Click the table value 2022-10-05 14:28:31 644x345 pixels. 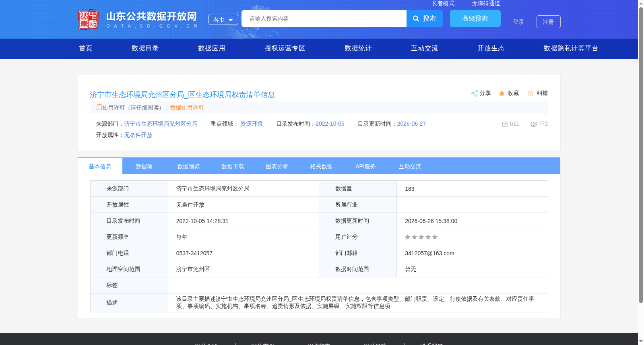(x=202, y=221)
